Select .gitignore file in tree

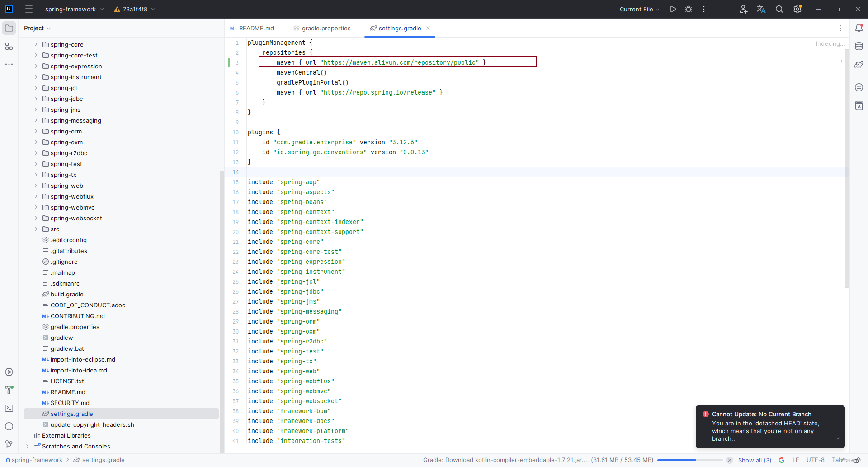click(64, 262)
